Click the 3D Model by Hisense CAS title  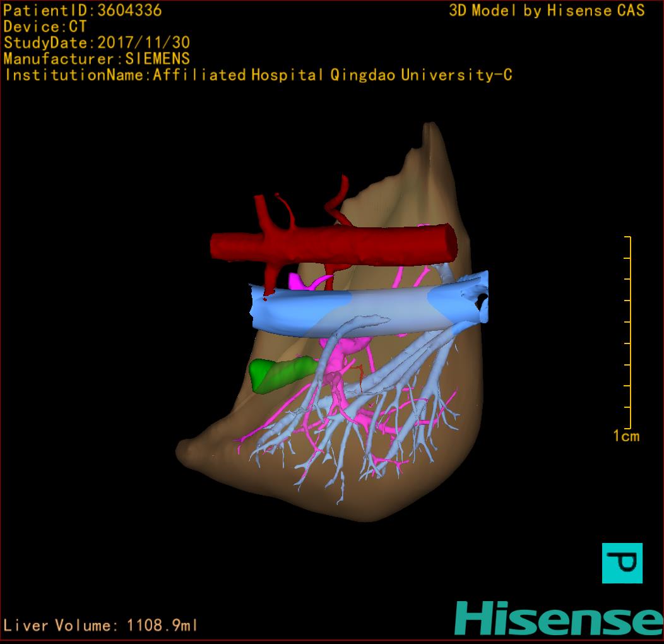[x=547, y=11]
